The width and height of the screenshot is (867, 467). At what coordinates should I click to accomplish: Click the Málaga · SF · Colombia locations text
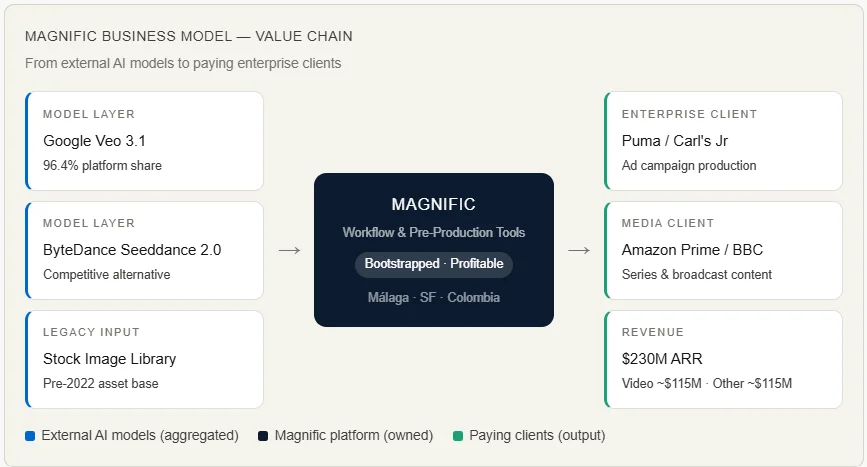pos(433,297)
